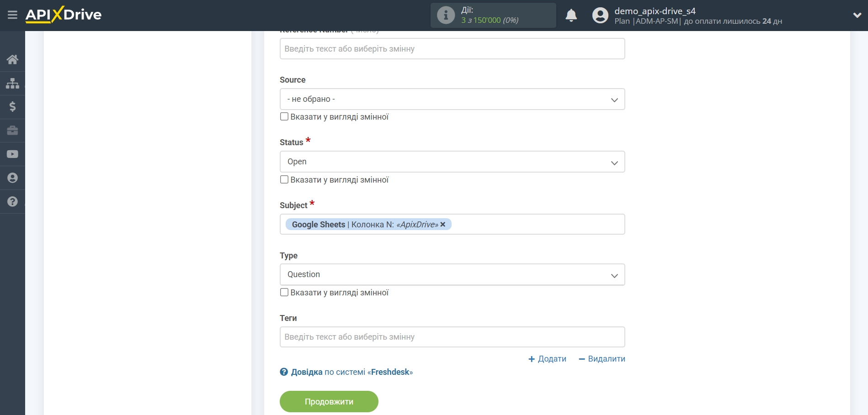Open the notifications bell
868x415 pixels.
(x=571, y=16)
